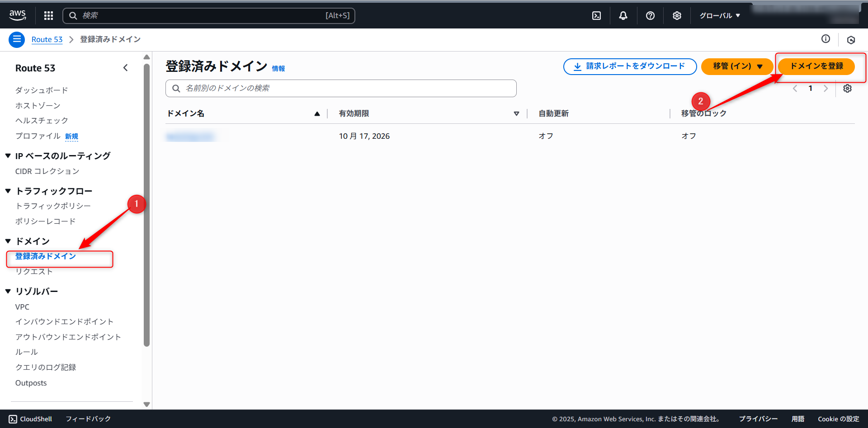Image resolution: width=868 pixels, height=428 pixels.
Task: Select ホストゾーン in sidebar
Action: point(38,105)
